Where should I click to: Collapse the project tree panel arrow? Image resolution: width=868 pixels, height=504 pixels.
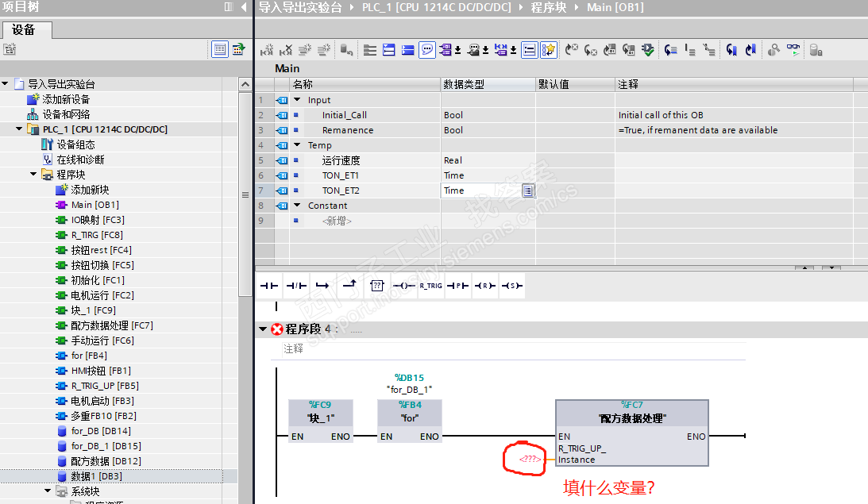244,7
